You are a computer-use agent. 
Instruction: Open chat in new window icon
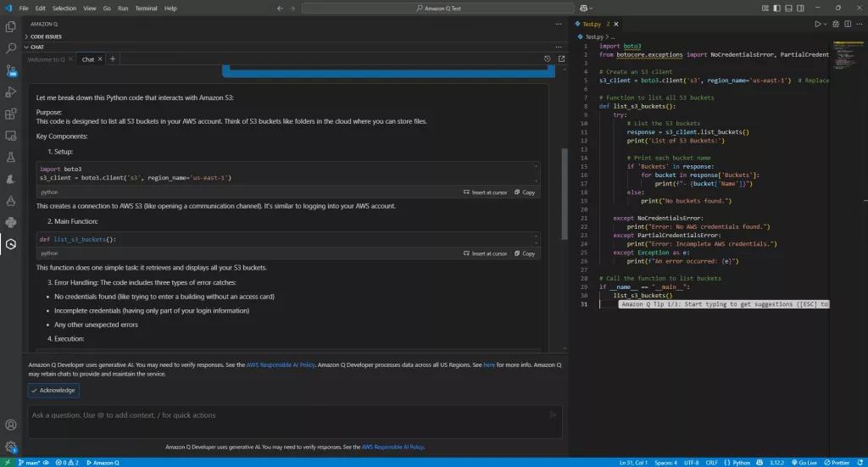pos(561,59)
